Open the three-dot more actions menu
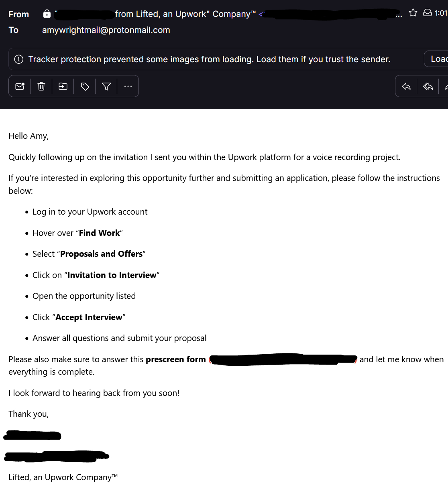This screenshot has width=448, height=495. pos(128,86)
